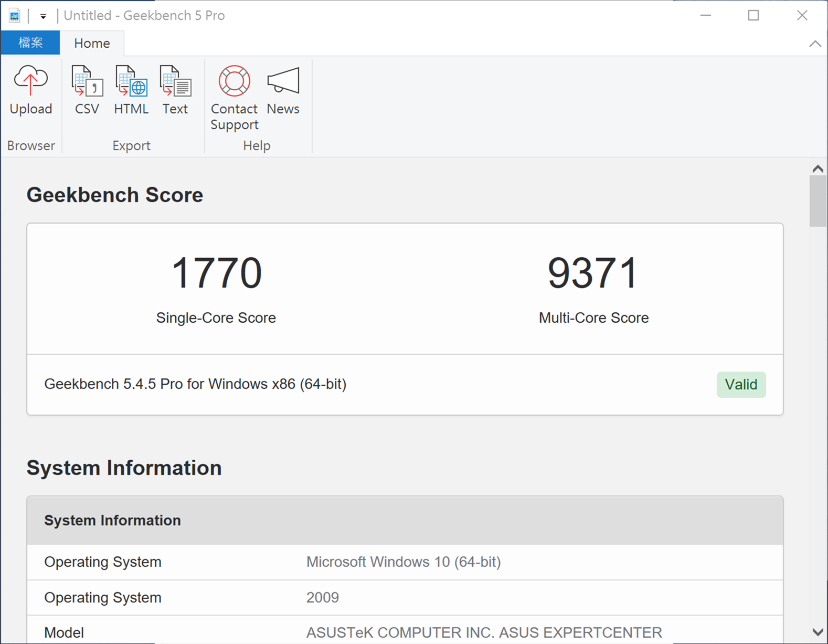Open the 檔案 file tab
Image resolution: width=828 pixels, height=644 pixels.
[30, 43]
